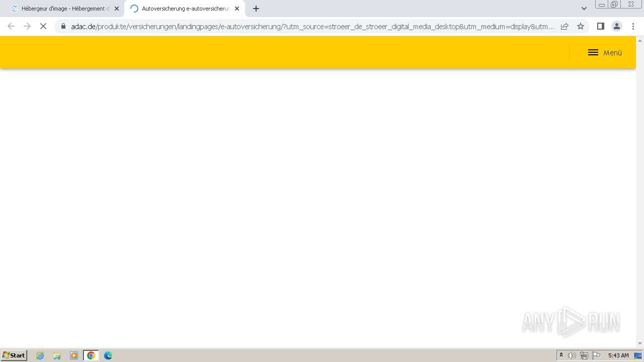Screen dimensions: 644x362
Task: Open the ADAC Menü hamburger icon
Action: click(x=593, y=52)
